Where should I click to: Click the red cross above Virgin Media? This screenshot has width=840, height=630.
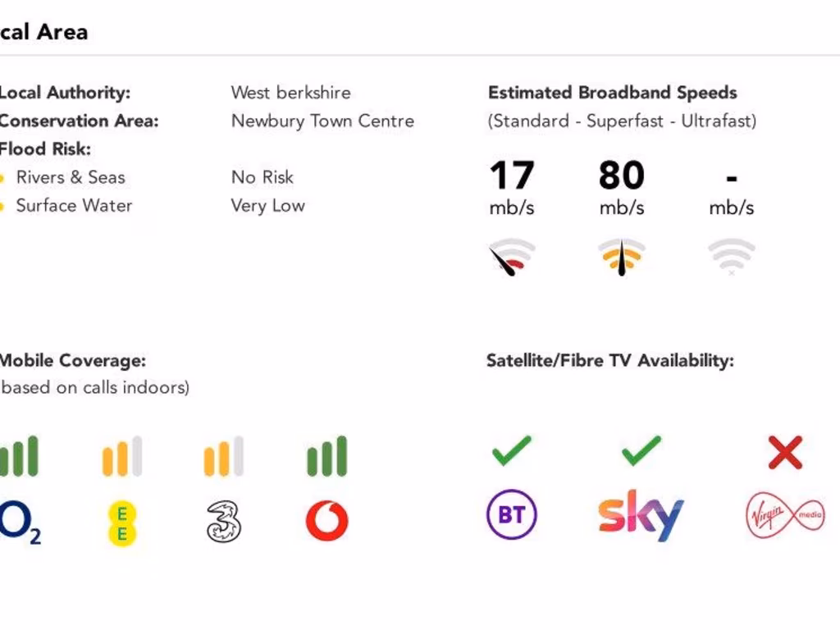pos(785,452)
